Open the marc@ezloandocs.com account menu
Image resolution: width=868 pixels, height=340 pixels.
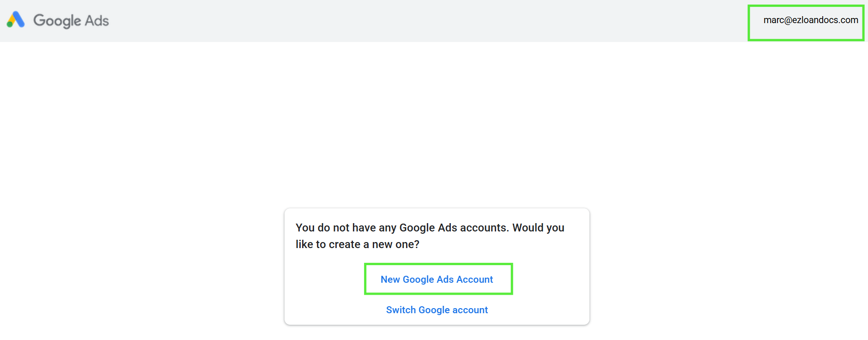tap(810, 20)
